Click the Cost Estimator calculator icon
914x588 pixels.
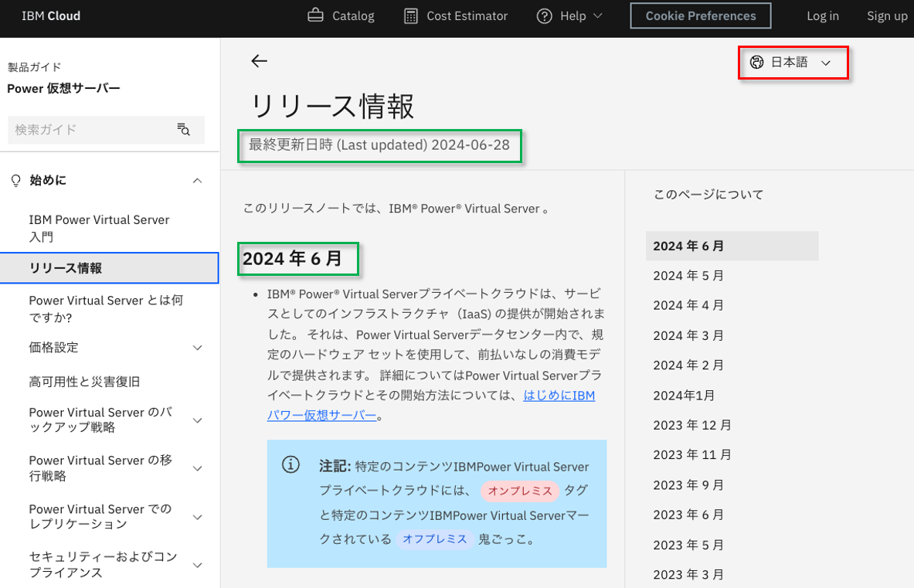pyautogui.click(x=411, y=15)
